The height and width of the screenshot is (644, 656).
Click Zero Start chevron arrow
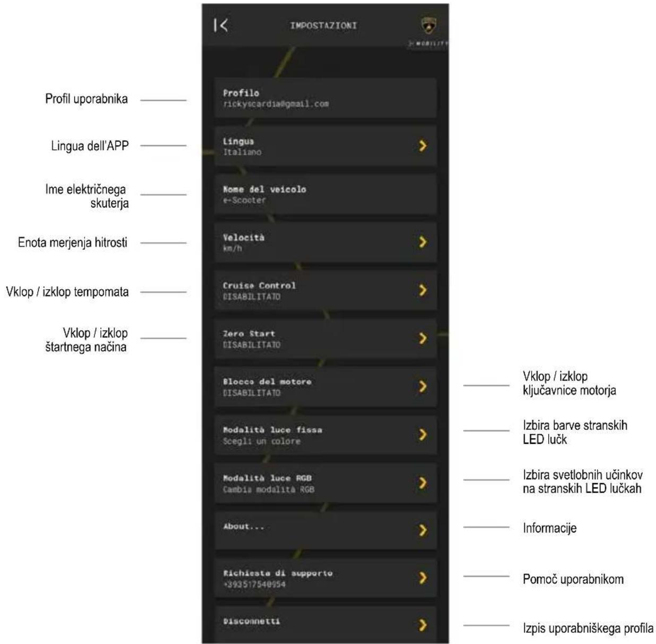423,338
